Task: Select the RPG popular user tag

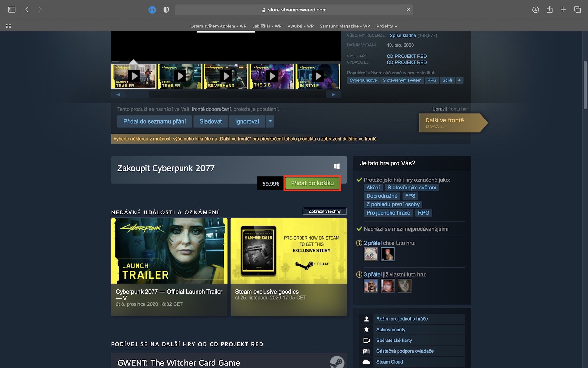Action: coord(432,80)
